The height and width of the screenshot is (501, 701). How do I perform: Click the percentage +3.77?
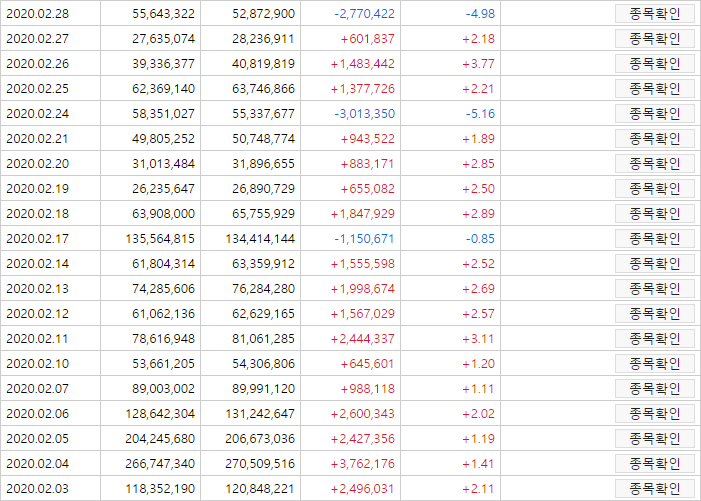coord(478,64)
